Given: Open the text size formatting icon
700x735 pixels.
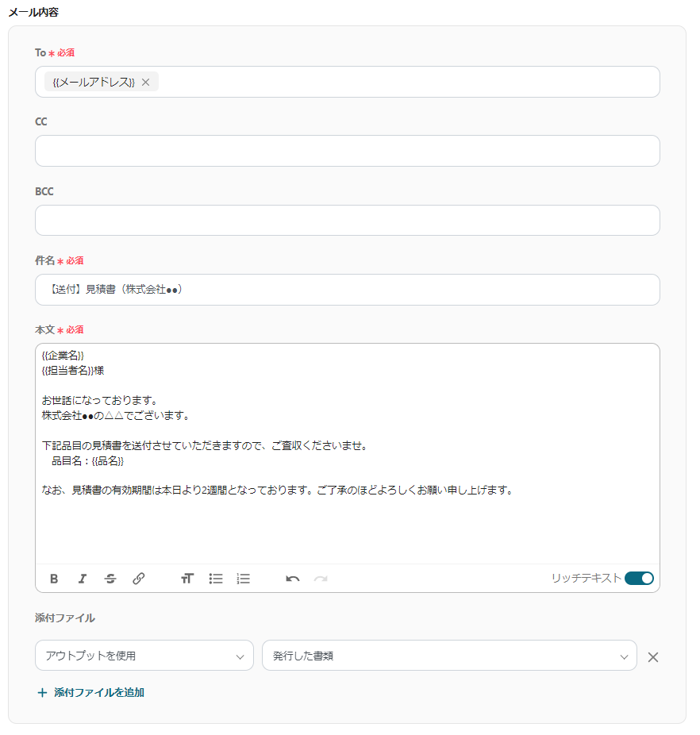Looking at the screenshot, I should [187, 579].
